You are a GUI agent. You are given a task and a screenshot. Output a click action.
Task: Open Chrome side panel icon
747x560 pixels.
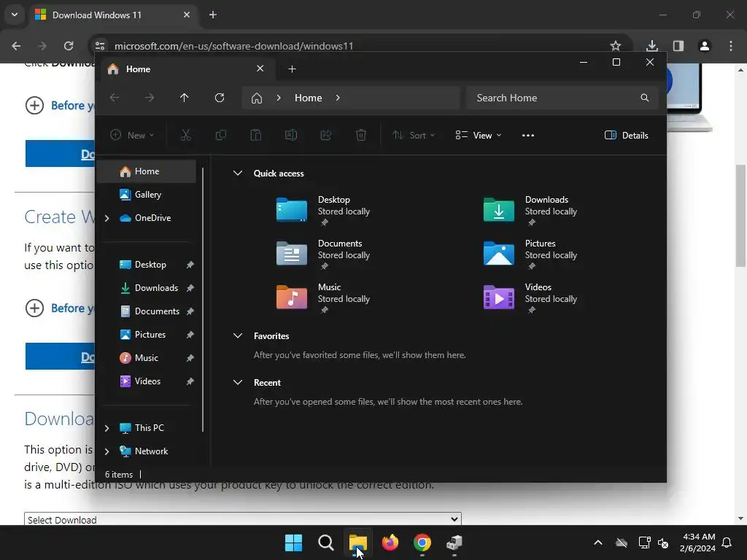(678, 46)
